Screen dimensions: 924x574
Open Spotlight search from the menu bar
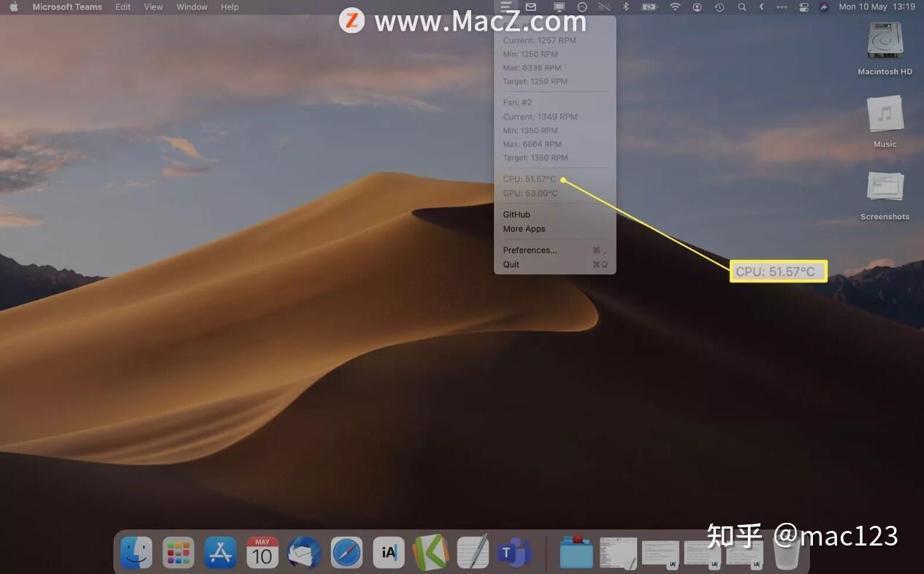pos(742,7)
